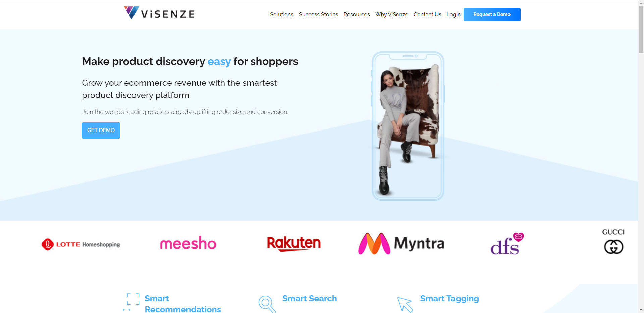Click the dfs brand logo

[507, 244]
